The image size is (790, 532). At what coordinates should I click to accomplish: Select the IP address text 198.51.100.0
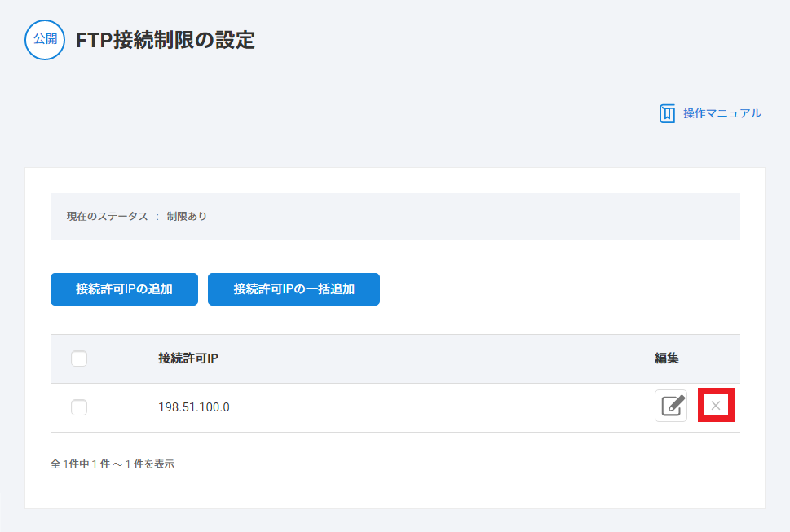coord(194,407)
